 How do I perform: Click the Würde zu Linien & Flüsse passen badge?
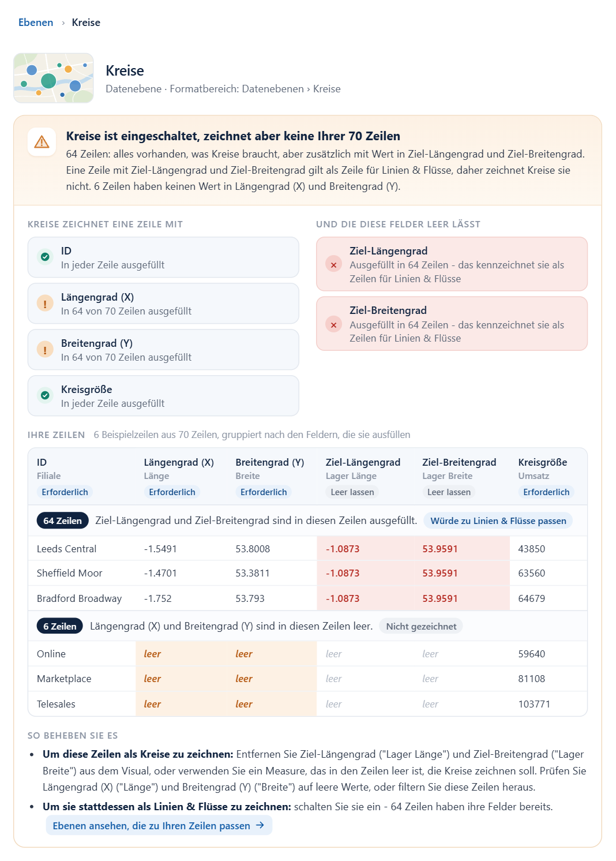click(x=498, y=521)
